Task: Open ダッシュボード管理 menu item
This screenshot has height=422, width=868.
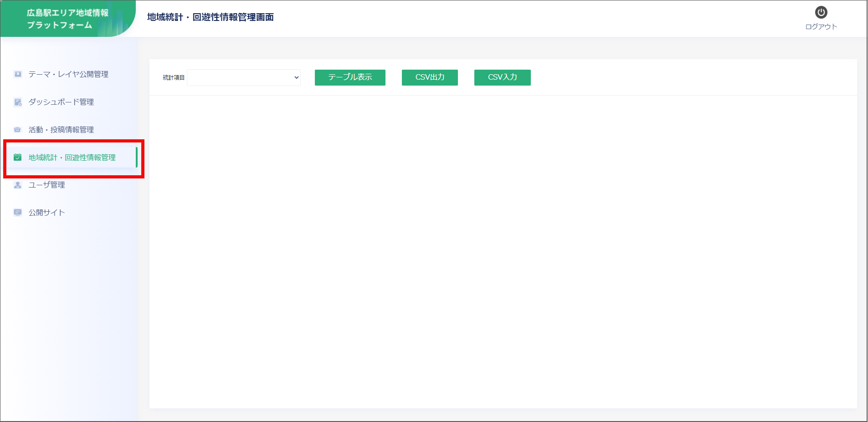Action: tap(61, 102)
